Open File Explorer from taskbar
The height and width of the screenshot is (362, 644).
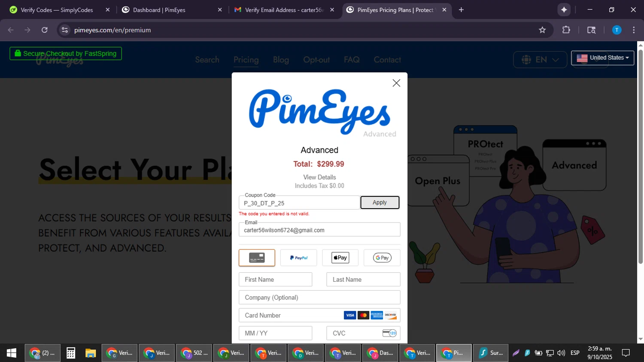click(91, 353)
